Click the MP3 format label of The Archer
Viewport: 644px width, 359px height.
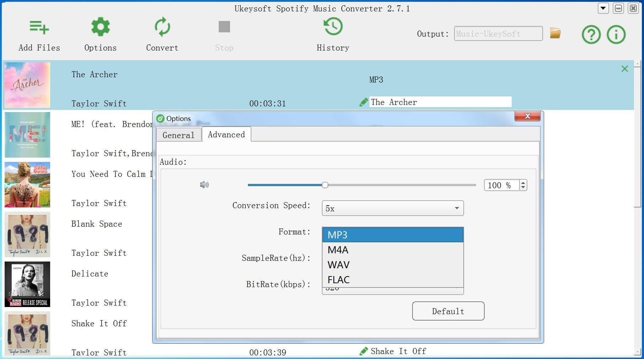click(376, 80)
